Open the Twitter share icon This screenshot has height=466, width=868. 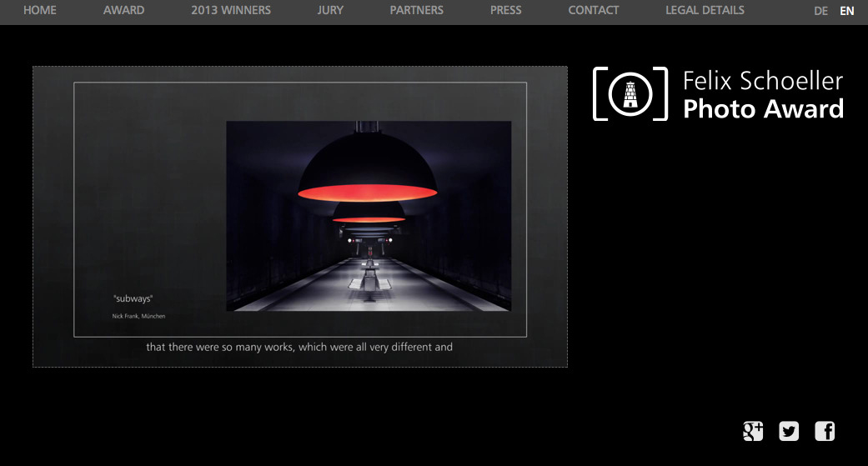point(789,431)
